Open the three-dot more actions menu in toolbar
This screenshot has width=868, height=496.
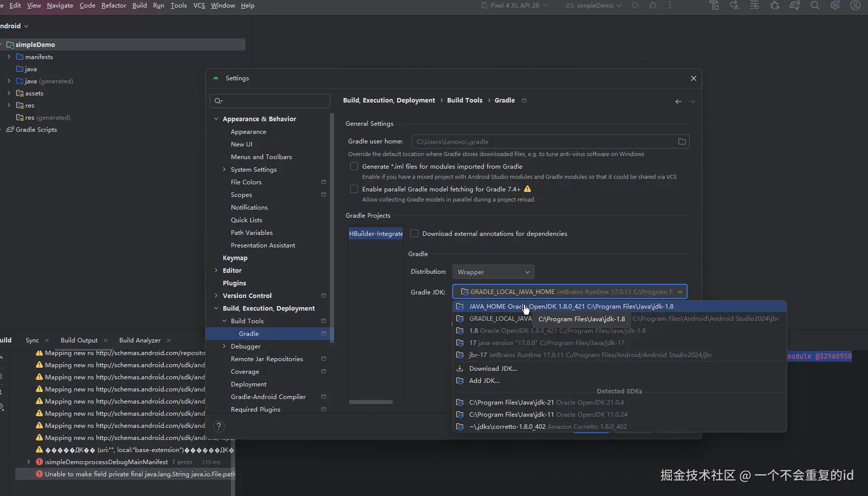pos(670,6)
